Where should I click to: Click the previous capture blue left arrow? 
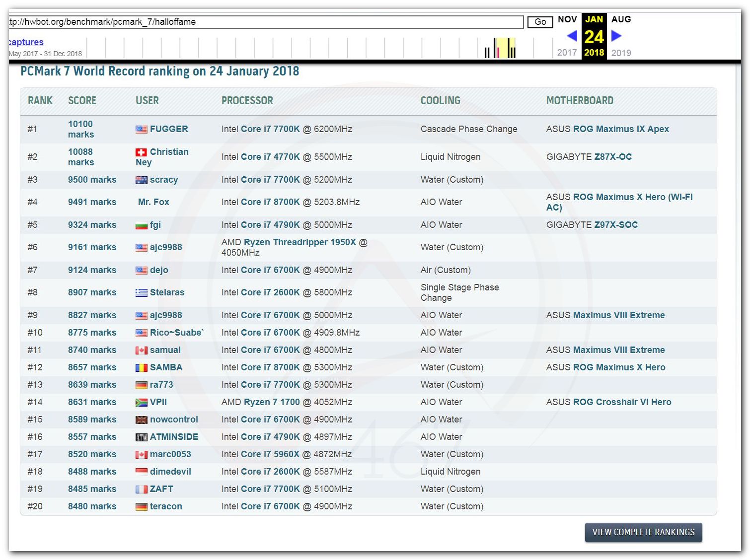[x=572, y=36]
